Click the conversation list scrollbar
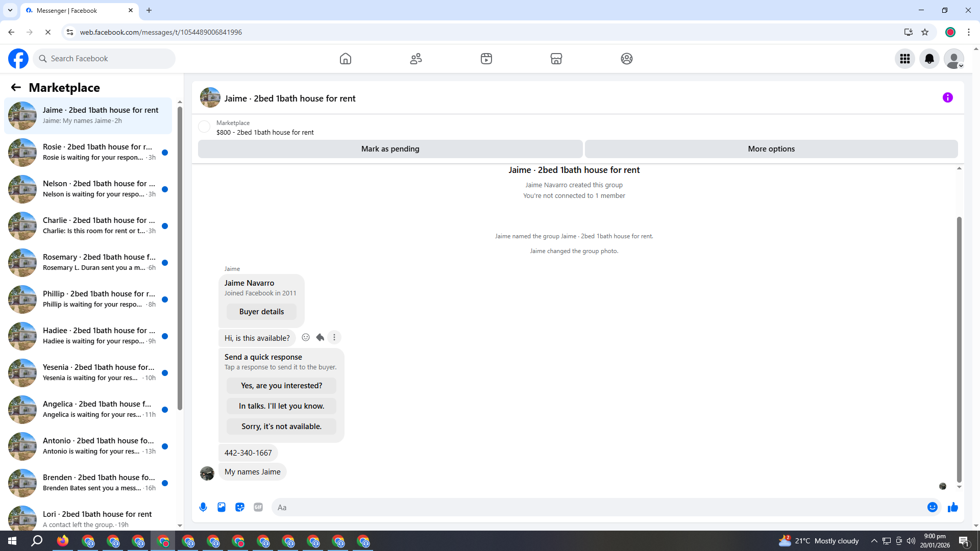Screen dimensions: 980x551 point(180,259)
